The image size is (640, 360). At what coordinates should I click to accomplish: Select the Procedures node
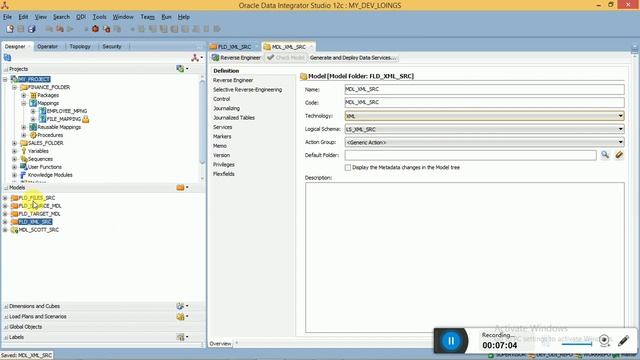[x=50, y=135]
